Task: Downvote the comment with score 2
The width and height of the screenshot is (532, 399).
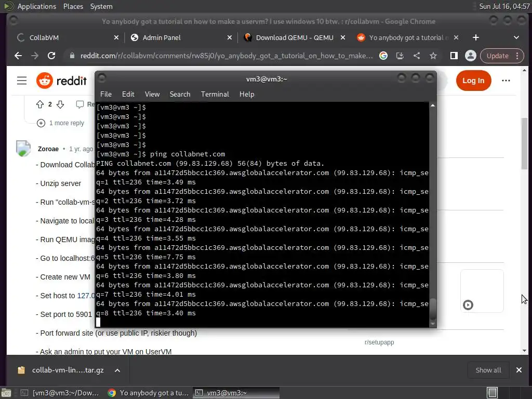Action: (60, 104)
